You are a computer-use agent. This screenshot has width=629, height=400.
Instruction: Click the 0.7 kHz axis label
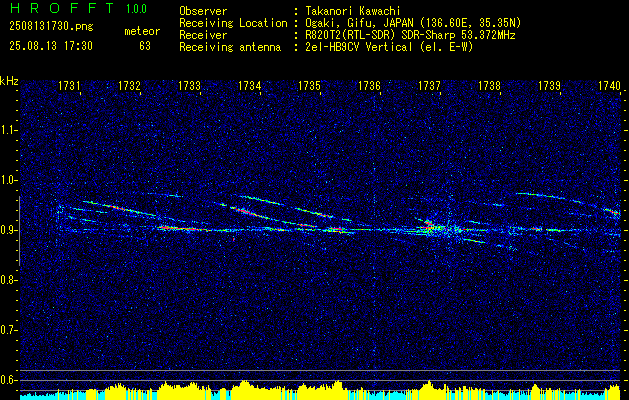[x=8, y=330]
